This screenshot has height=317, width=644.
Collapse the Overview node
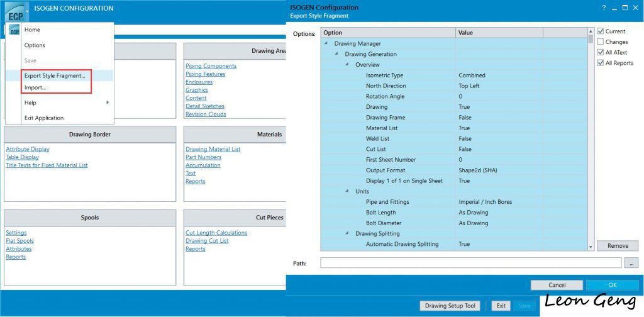click(x=347, y=65)
